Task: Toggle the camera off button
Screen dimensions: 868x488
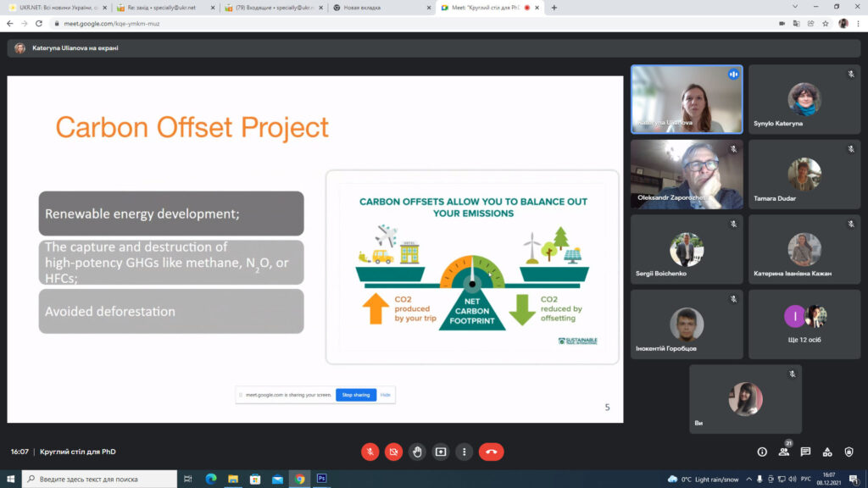Action: (393, 452)
